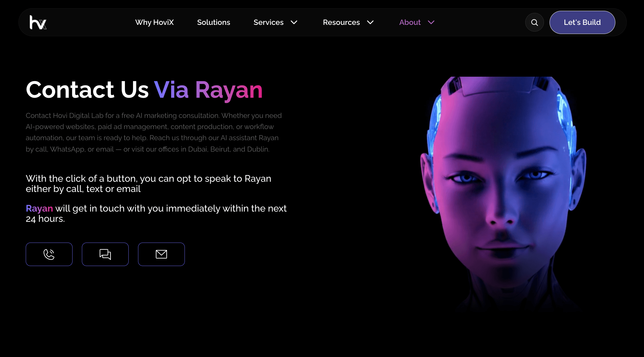Open the Services menu item
The image size is (644, 357).
point(268,23)
